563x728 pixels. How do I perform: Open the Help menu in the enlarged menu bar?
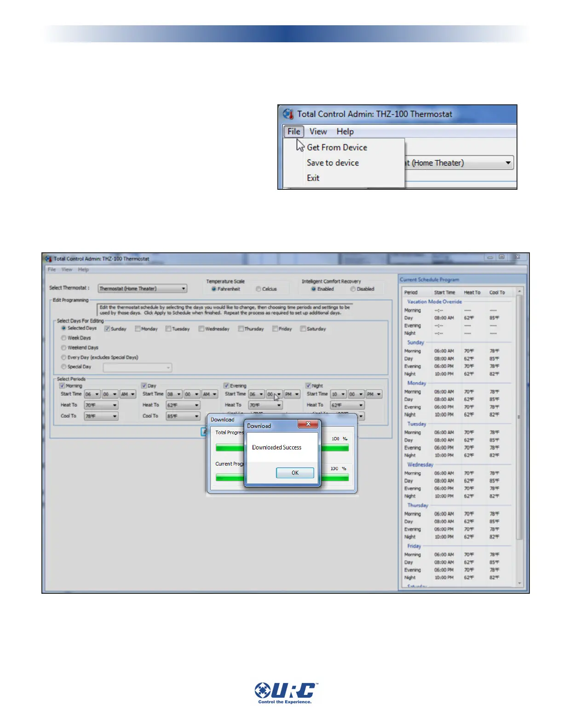tap(345, 131)
